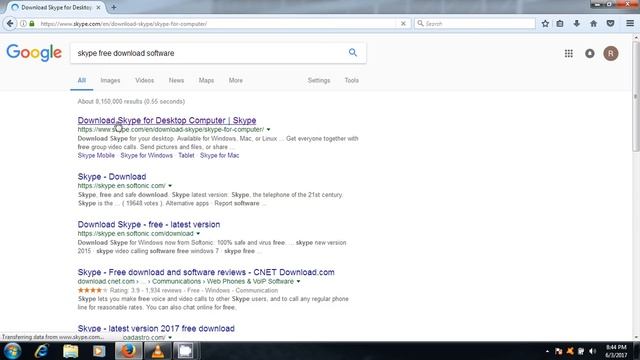Image resolution: width=640 pixels, height=360 pixels.
Task: Follow the Tablet sitelink
Action: coord(186,156)
